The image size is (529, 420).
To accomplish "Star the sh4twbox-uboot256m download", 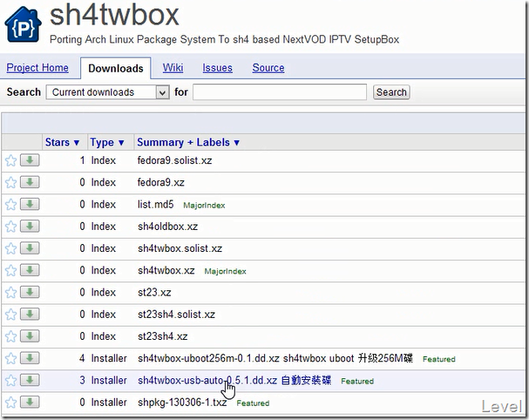I will click(10, 358).
